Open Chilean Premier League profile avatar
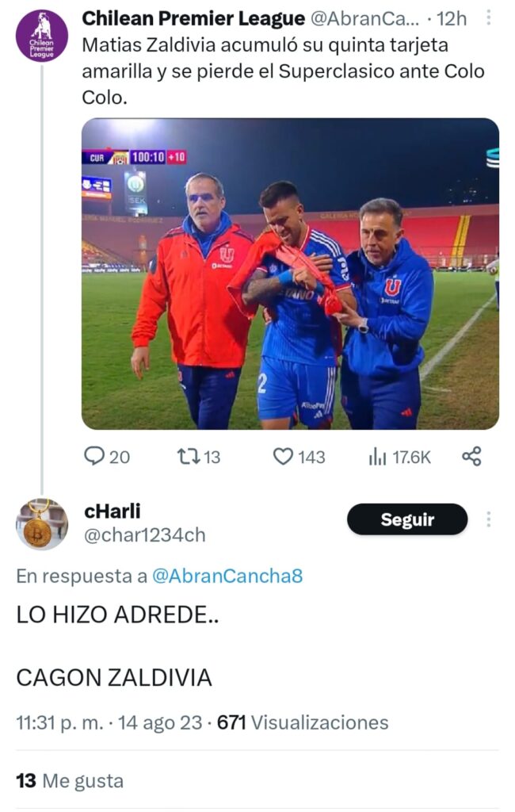Viewport: 515px width, 812px height. coord(42,35)
